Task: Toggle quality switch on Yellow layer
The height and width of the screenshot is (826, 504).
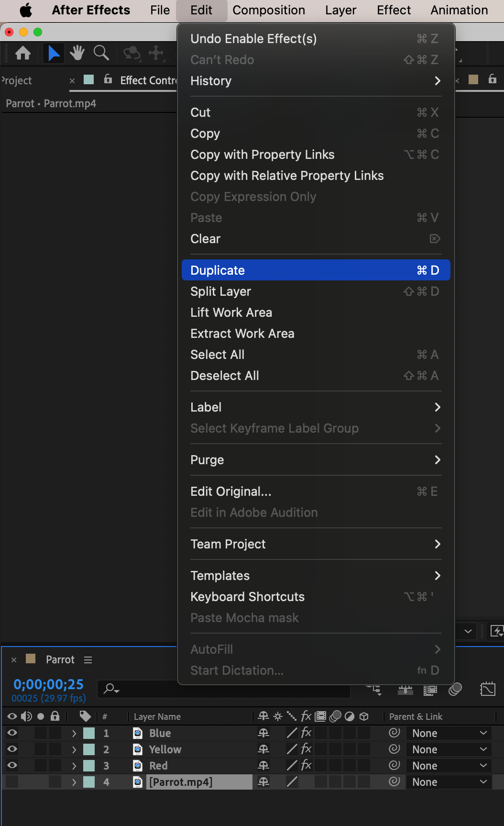Action: coord(292,749)
